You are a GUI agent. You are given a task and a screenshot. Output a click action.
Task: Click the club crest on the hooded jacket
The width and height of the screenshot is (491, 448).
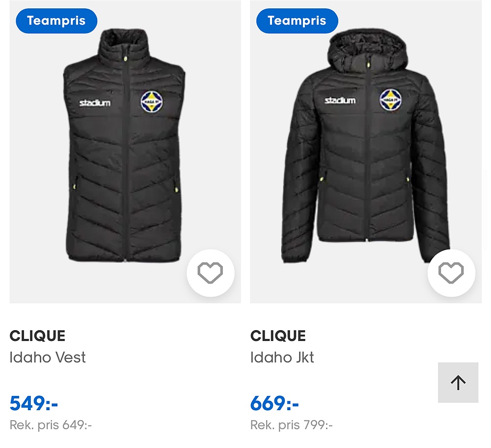tap(391, 100)
